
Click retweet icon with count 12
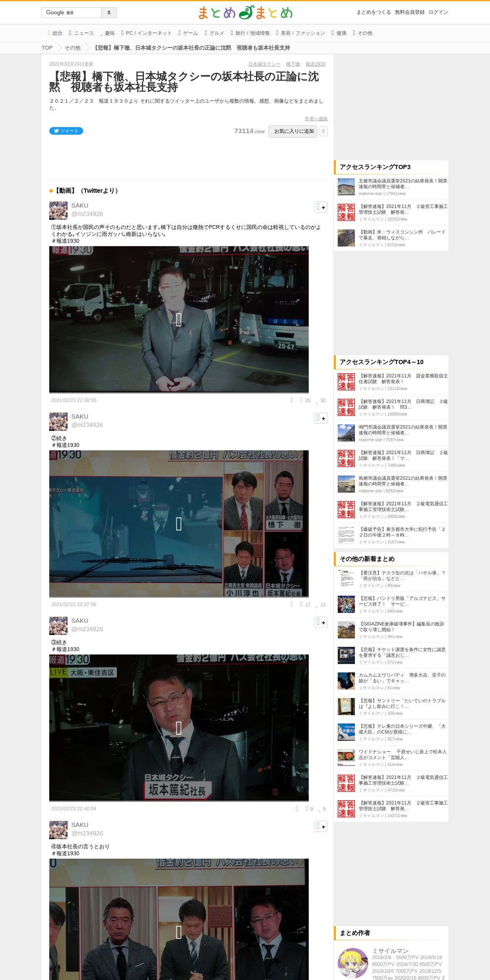click(305, 604)
